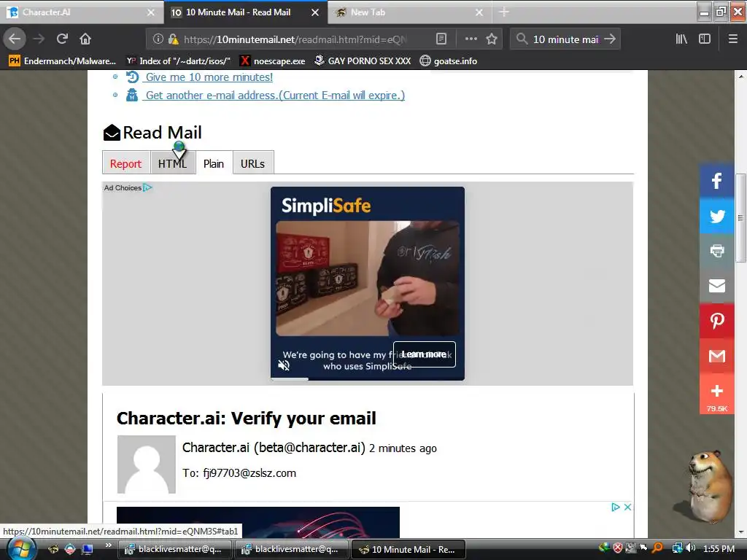Open Index of /~dartz/isos/ bookmark
This screenshot has width=747, height=560.
[179, 61]
